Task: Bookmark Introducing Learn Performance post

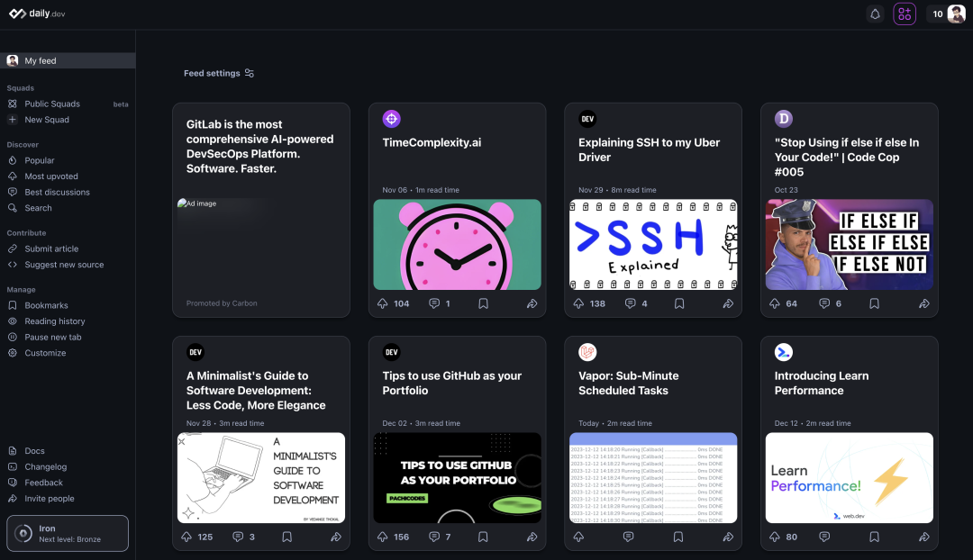Action: [x=874, y=537]
